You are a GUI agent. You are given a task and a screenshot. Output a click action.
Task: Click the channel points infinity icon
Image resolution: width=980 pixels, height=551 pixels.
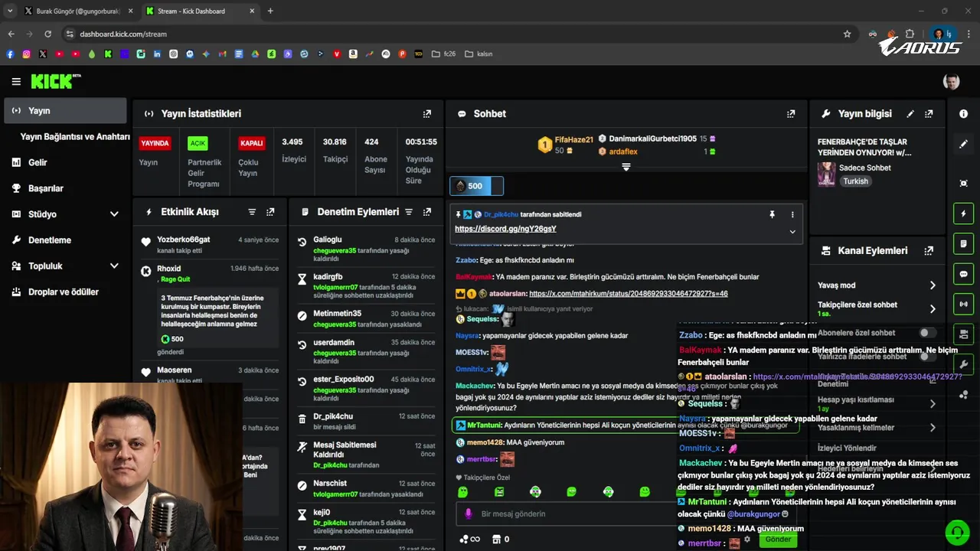[469, 540]
